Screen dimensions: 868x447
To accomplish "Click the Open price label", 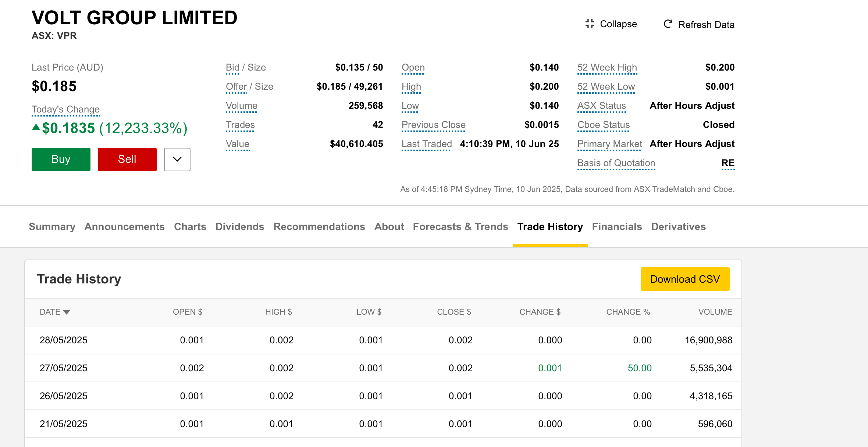I will [413, 68].
